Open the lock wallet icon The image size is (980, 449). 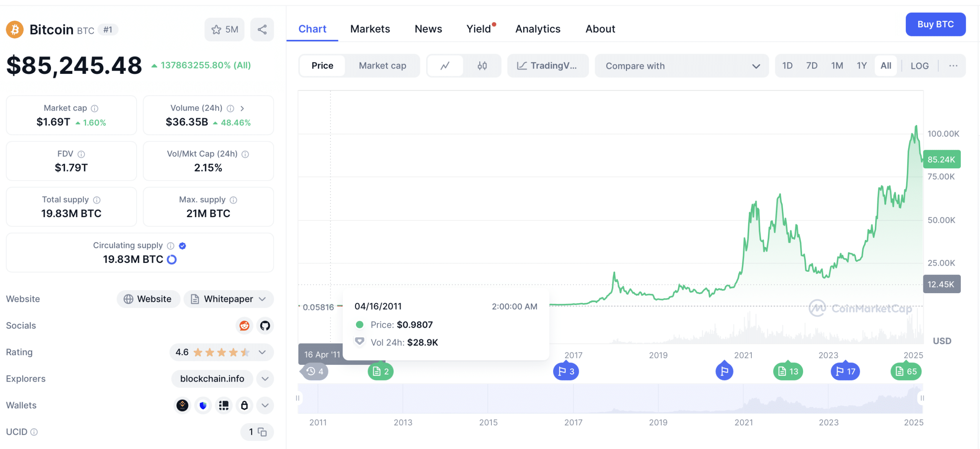245,405
